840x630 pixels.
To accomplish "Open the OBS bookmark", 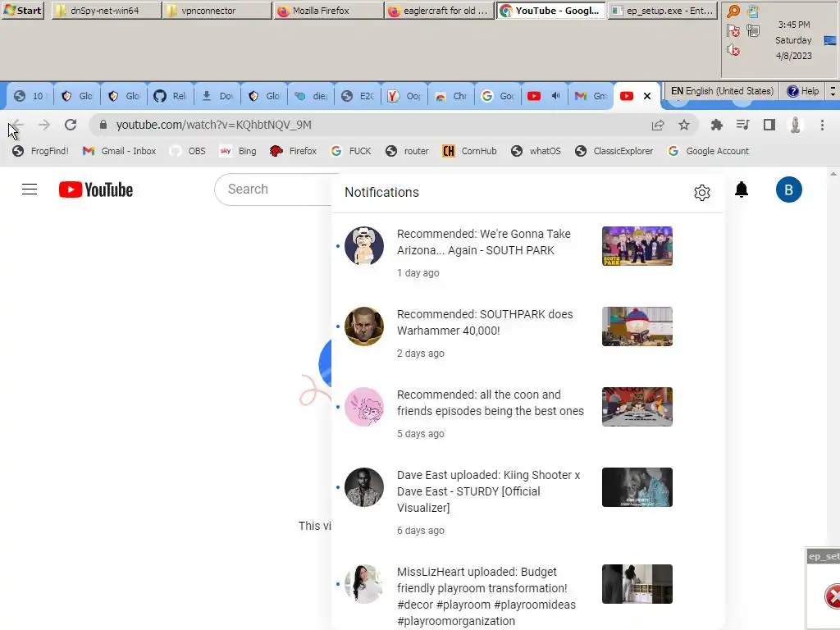I will click(188, 151).
